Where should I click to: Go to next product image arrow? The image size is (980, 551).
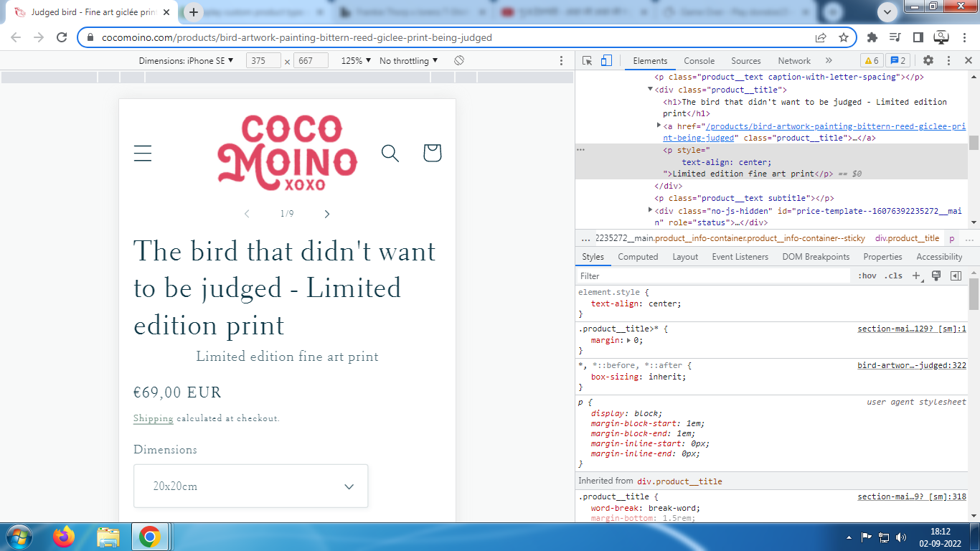point(327,214)
